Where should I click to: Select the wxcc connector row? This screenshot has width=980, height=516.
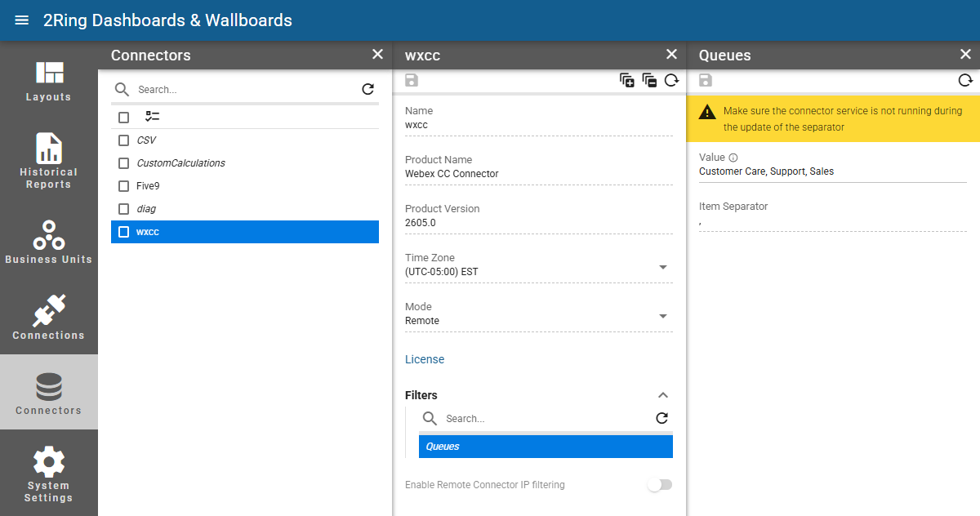[245, 232]
